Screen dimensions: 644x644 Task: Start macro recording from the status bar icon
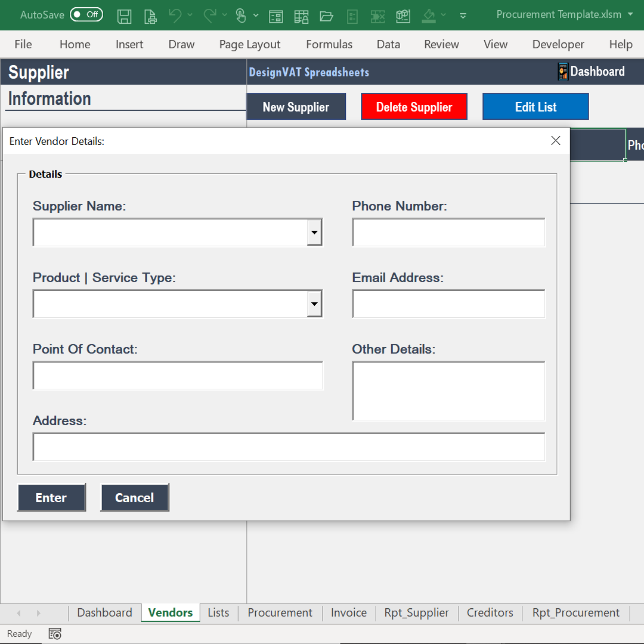[55, 633]
